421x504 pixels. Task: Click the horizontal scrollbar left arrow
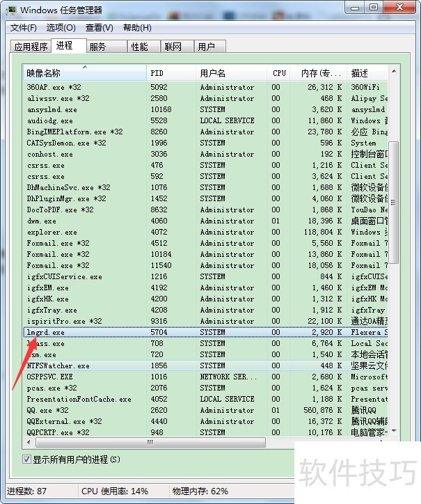coord(29,442)
